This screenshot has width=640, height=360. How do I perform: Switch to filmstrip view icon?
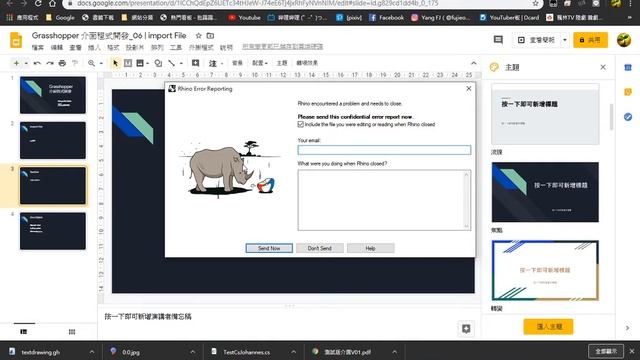[x=24, y=331]
